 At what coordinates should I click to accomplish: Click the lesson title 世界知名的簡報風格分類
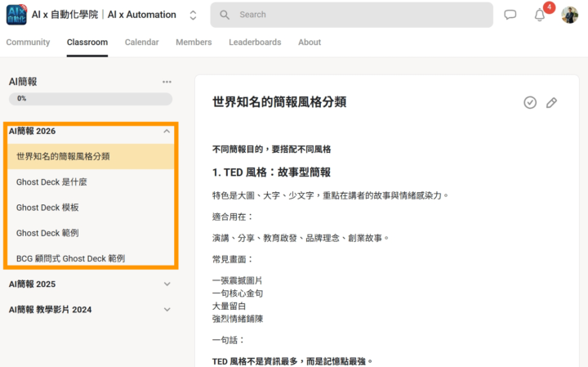pos(279,101)
